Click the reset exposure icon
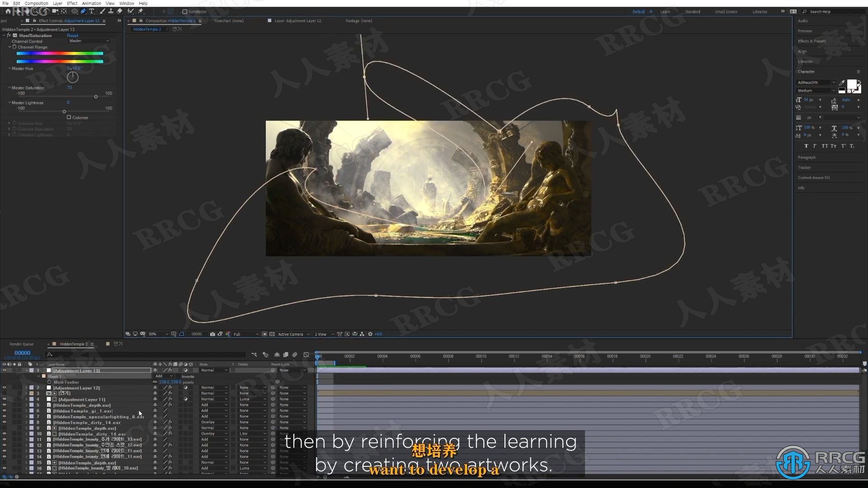This screenshot has height=488, width=868. click(370, 334)
